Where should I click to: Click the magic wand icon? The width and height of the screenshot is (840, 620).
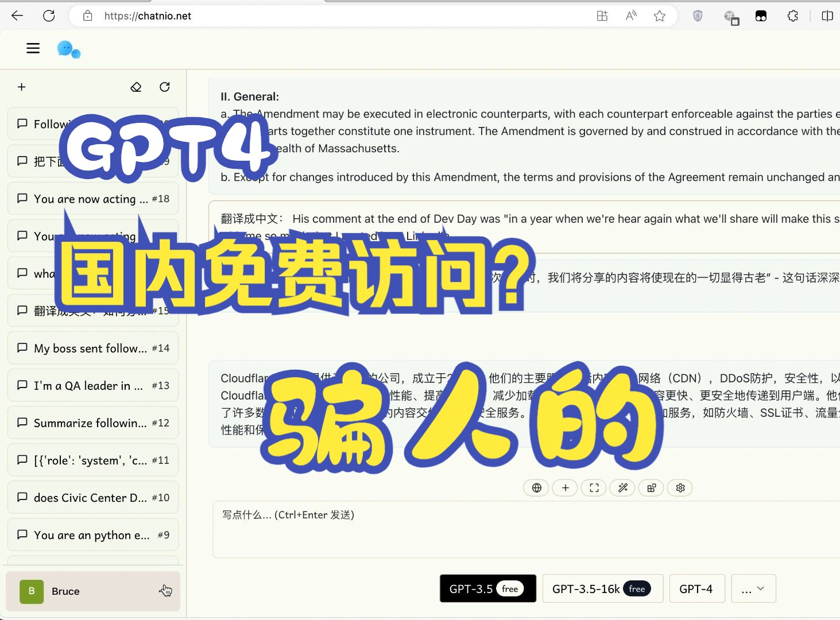pos(622,488)
